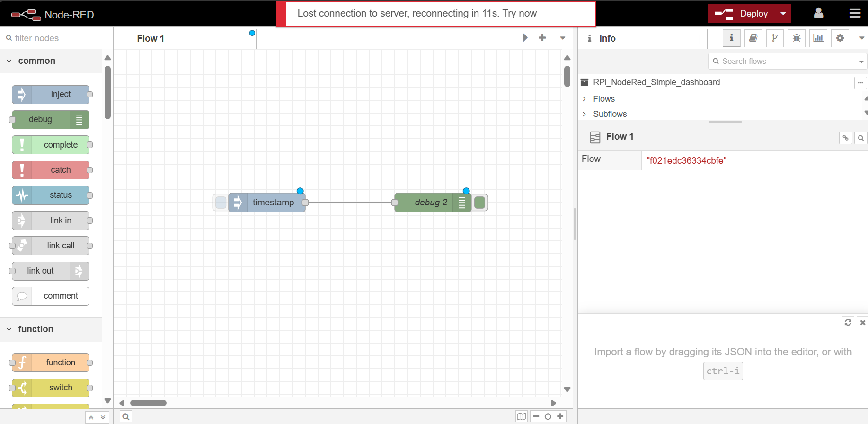Screen dimensions: 868x424
Task: Open the RPi_NodeRed_Simple_dashboard project menu button
Action: point(860,83)
